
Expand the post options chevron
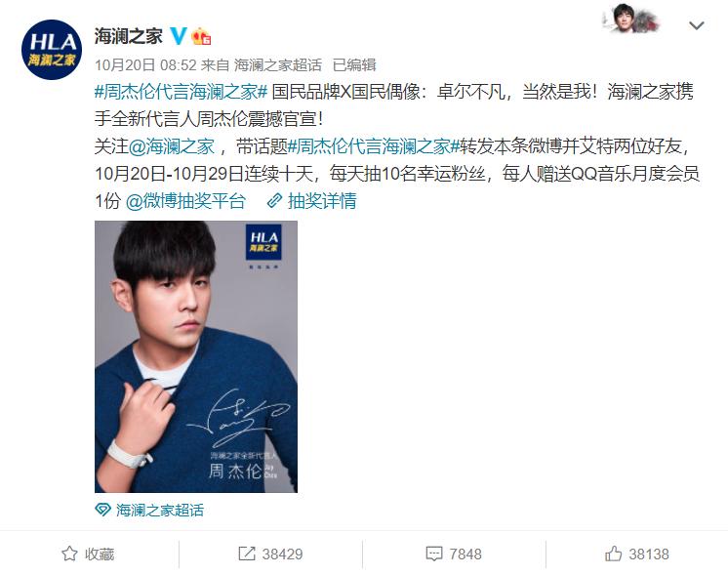coord(697,25)
